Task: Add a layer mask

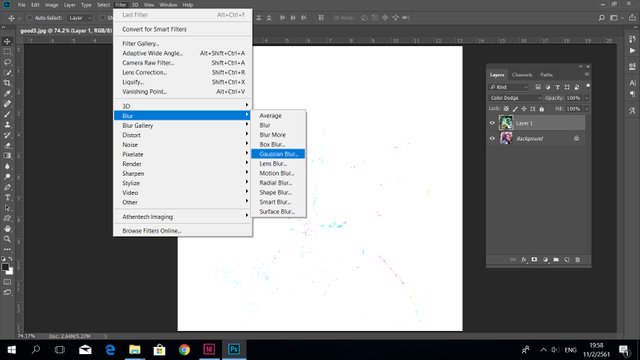Action: click(x=534, y=260)
